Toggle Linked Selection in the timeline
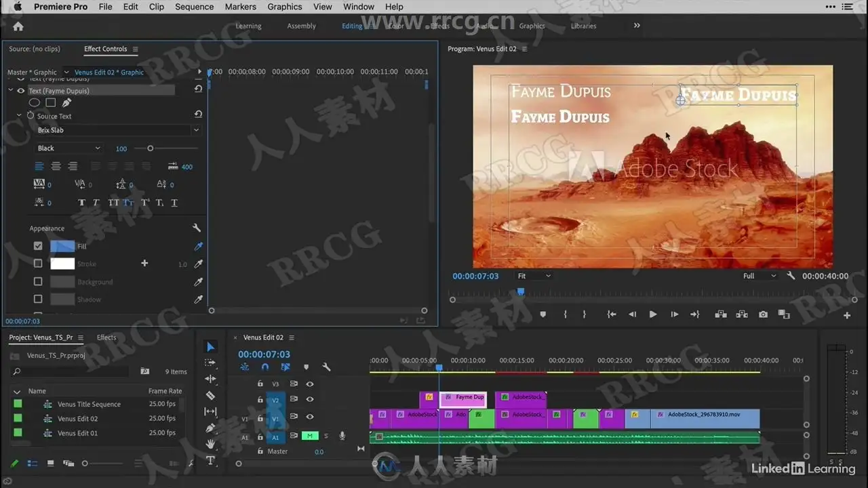 point(285,367)
